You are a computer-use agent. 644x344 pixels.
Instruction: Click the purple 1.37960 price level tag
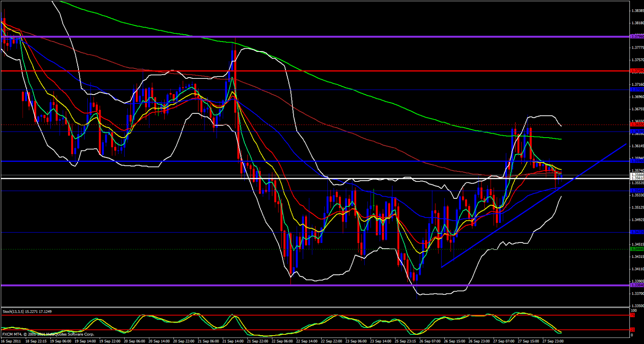tap(637, 37)
